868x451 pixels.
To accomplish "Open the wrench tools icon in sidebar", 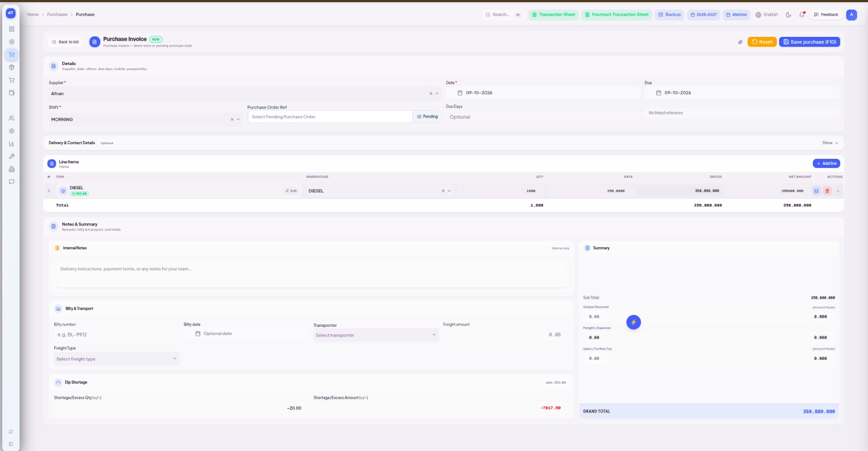I will (11, 156).
